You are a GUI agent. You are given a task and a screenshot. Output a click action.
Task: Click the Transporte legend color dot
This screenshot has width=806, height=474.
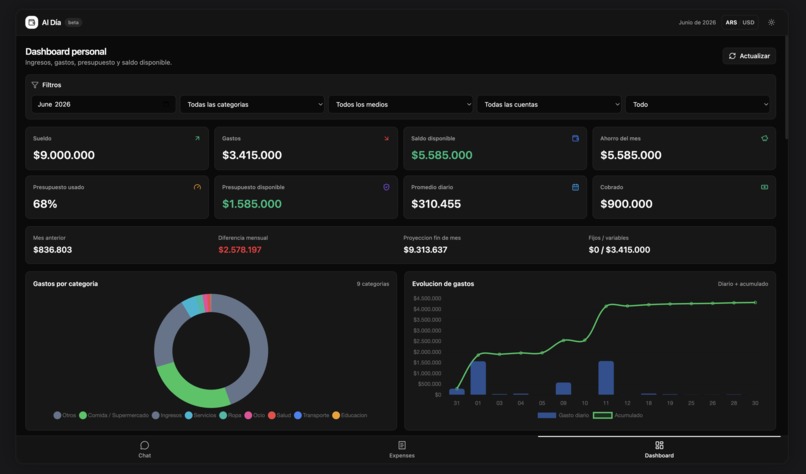point(298,415)
